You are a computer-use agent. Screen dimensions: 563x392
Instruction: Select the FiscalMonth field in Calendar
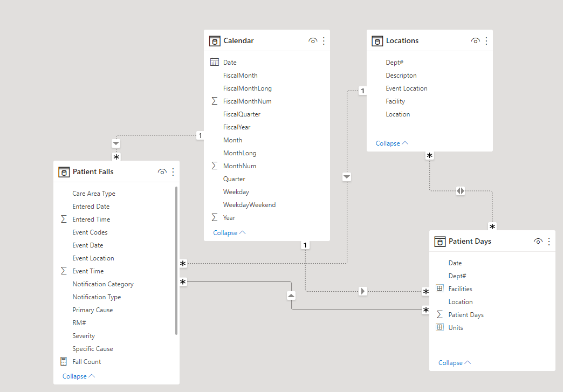[240, 75]
